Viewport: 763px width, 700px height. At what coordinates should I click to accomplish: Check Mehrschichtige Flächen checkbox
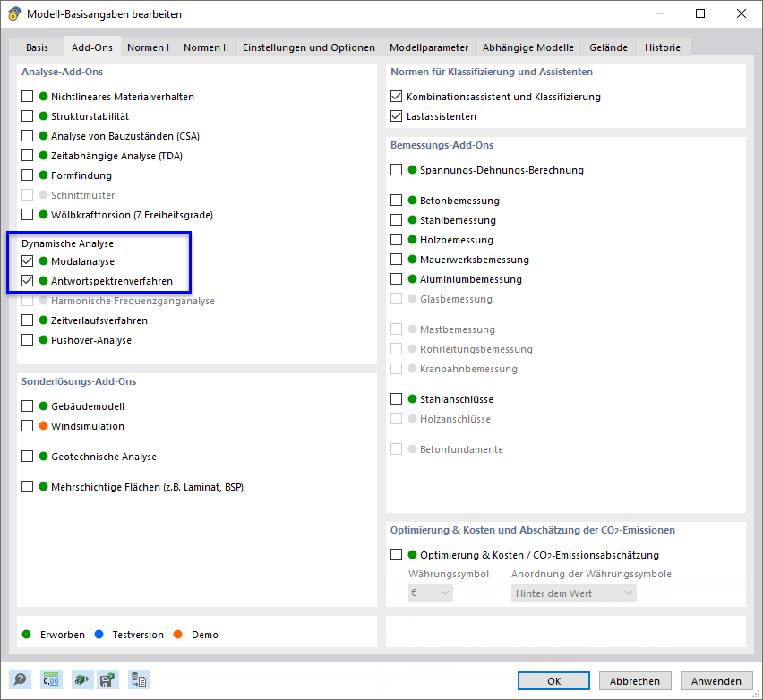click(x=27, y=486)
